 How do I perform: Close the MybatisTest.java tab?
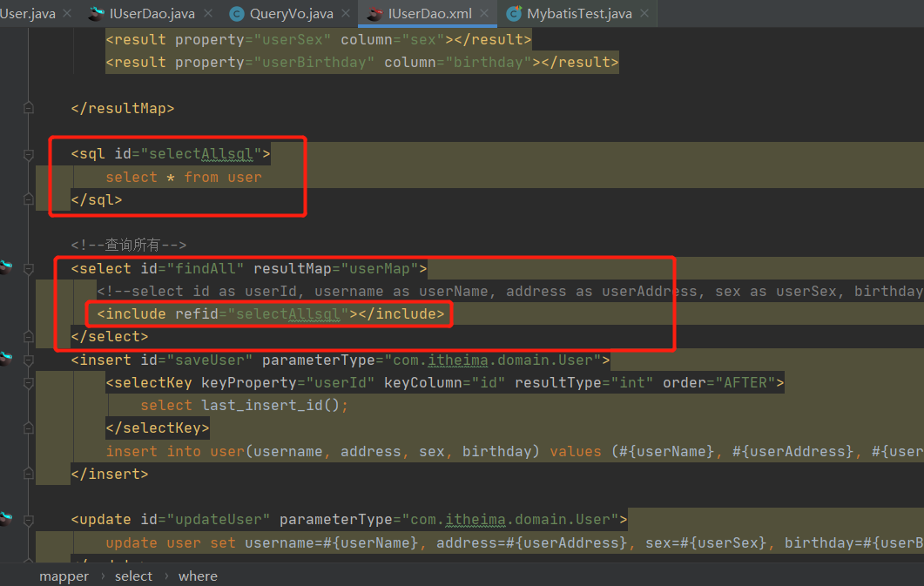coord(644,13)
